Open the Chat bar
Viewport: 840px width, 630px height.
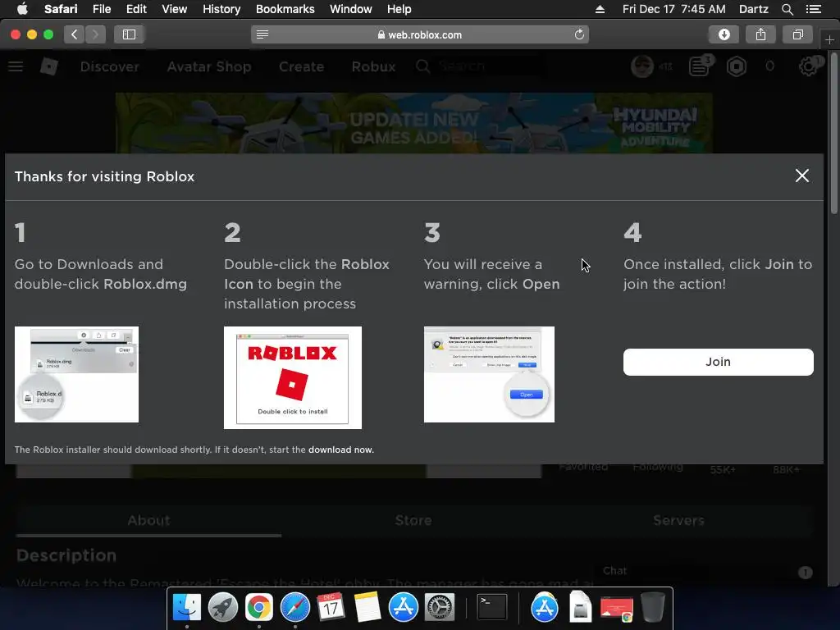(706, 572)
